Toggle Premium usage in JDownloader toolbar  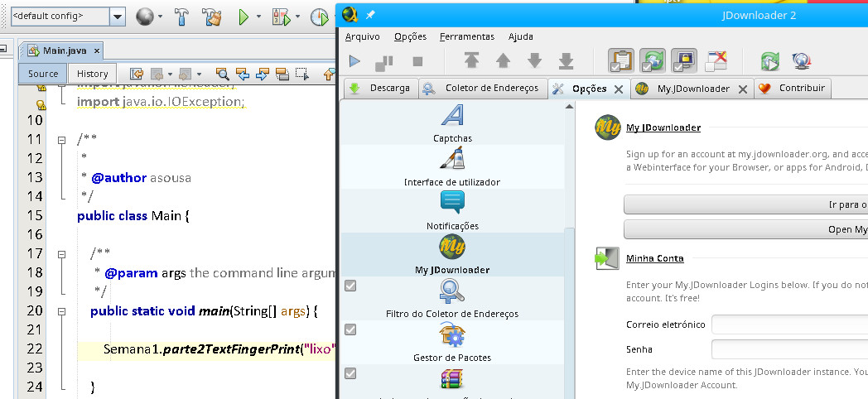(x=683, y=60)
